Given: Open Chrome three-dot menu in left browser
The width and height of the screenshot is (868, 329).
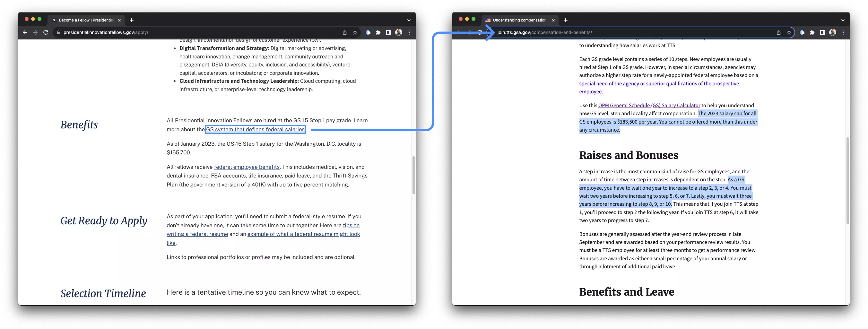Looking at the screenshot, I should [409, 33].
